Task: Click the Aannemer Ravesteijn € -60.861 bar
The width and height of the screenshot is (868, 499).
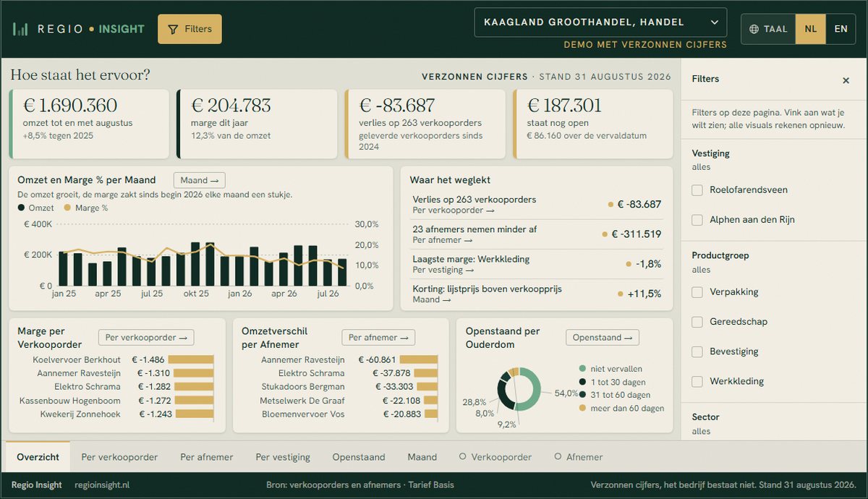Action: [418, 359]
